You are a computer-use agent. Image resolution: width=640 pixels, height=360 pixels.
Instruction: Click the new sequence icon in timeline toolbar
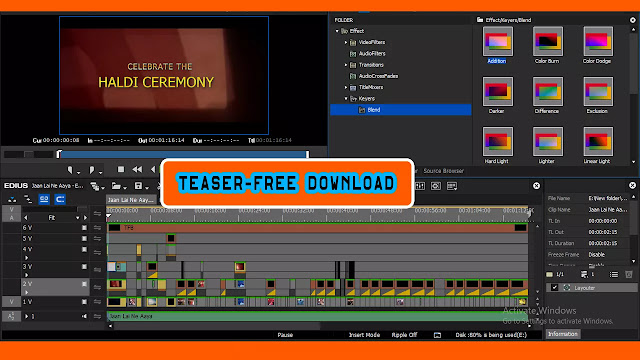[x=95, y=187]
